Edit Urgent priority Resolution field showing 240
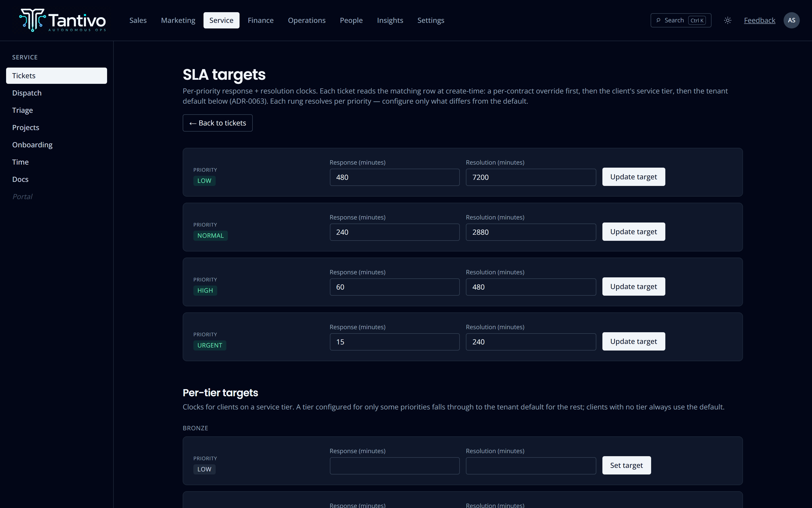Viewport: 812px width, 508px height. click(531, 342)
